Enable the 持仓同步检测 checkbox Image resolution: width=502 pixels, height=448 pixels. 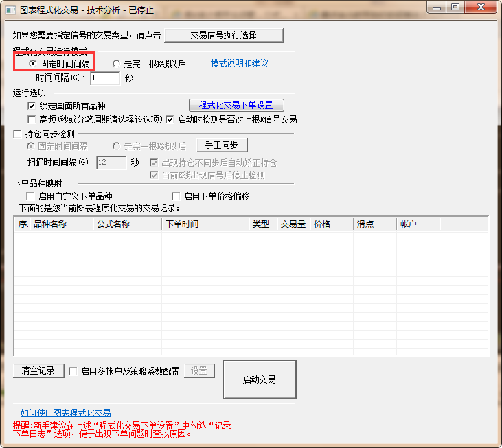point(18,134)
